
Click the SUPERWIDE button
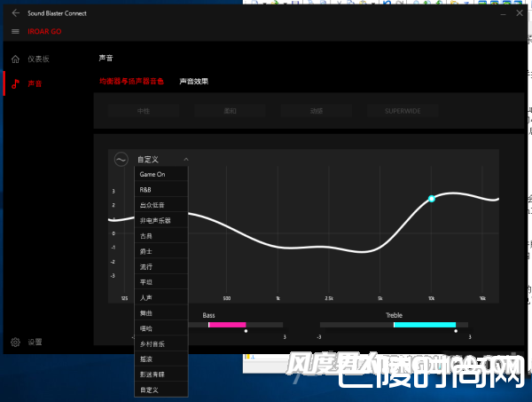[x=403, y=111]
